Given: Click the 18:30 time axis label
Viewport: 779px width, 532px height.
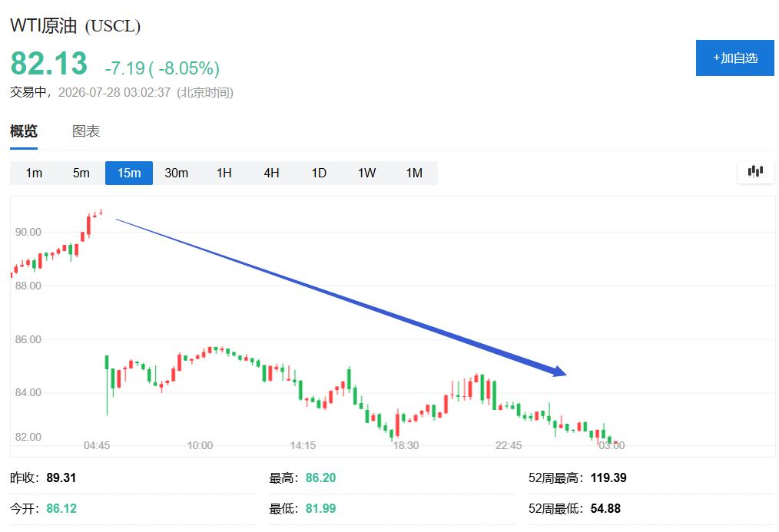Looking at the screenshot, I should click(406, 445).
